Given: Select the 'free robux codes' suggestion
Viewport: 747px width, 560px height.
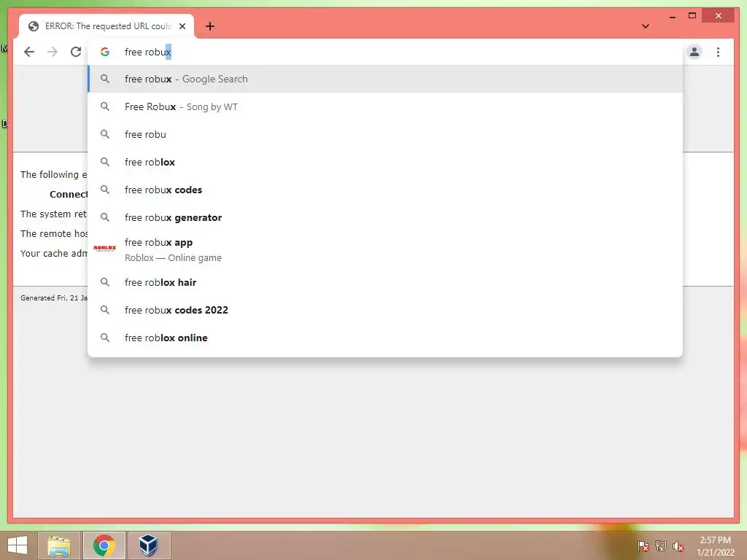Looking at the screenshot, I should tap(385, 190).
